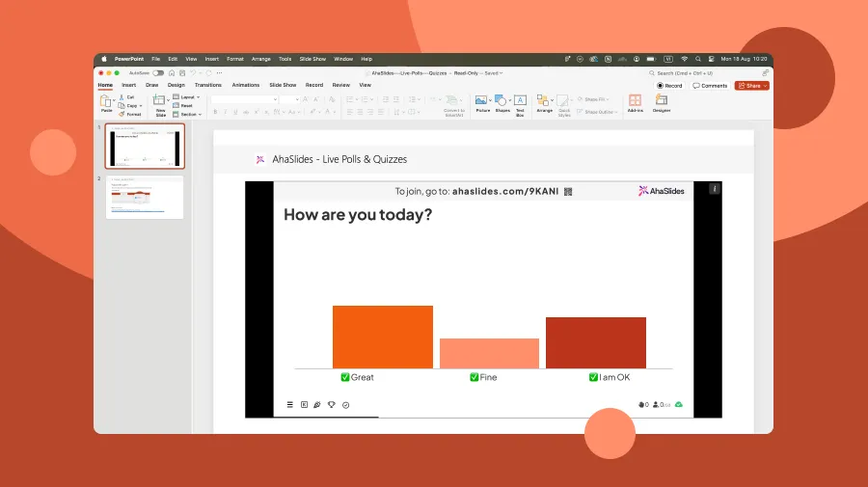
Task: Open the Slide Show menu in menu bar
Action: 312,59
